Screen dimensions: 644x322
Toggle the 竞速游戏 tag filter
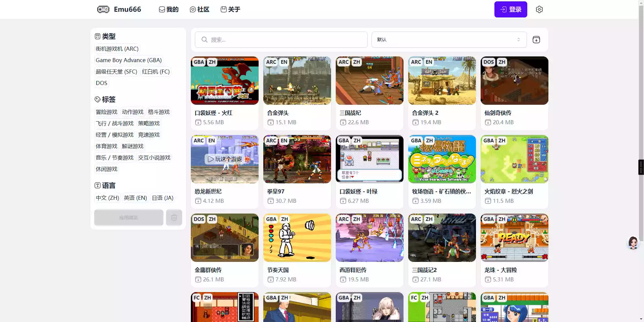149,135
